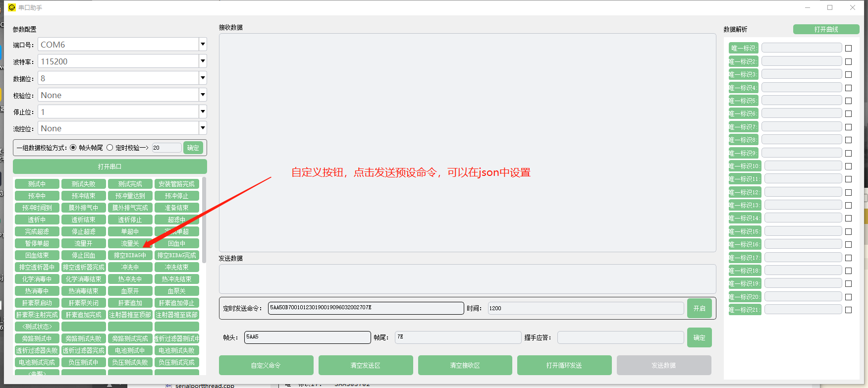
Task: Open the 端口号 COM6 dropdown
Action: pos(203,45)
